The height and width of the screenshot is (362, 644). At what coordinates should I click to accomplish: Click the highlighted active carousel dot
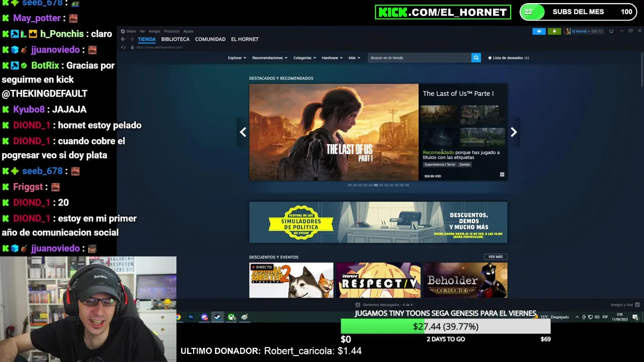(376, 185)
